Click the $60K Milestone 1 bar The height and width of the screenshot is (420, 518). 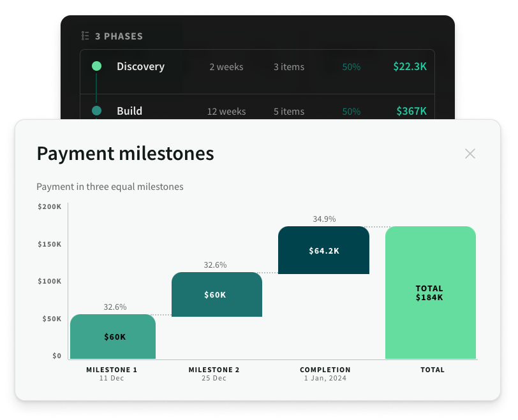click(113, 337)
